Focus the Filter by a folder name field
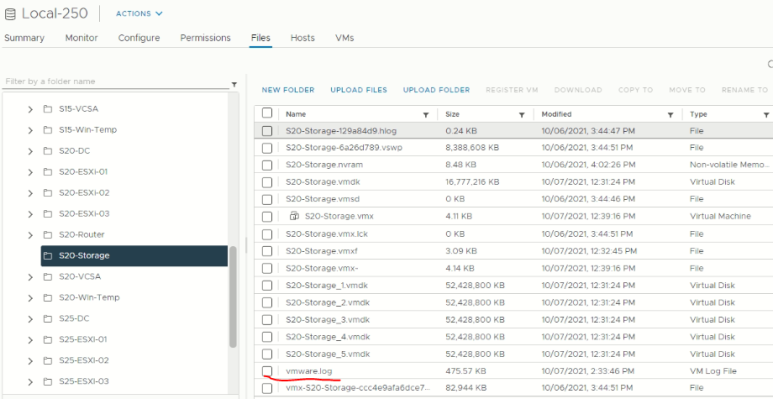Viewport: 773px width, 399px height. click(116, 82)
